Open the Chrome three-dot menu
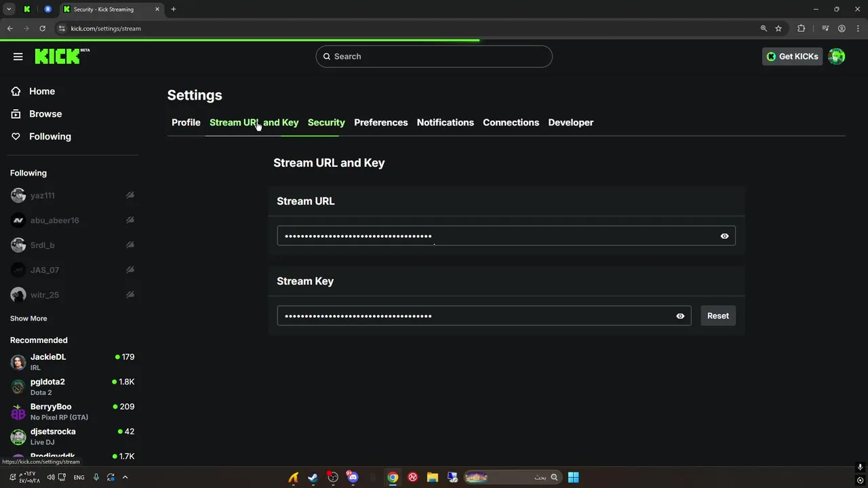Viewport: 868px width, 488px height. click(x=859, y=28)
